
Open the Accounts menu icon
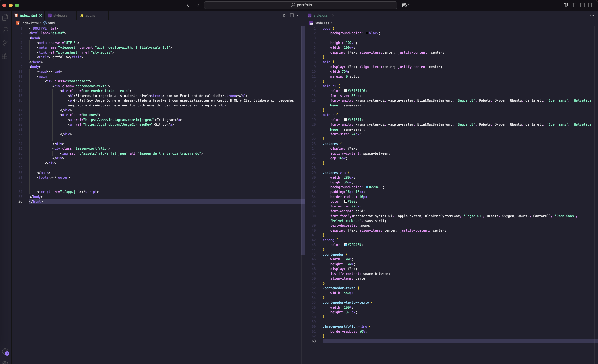(5, 352)
